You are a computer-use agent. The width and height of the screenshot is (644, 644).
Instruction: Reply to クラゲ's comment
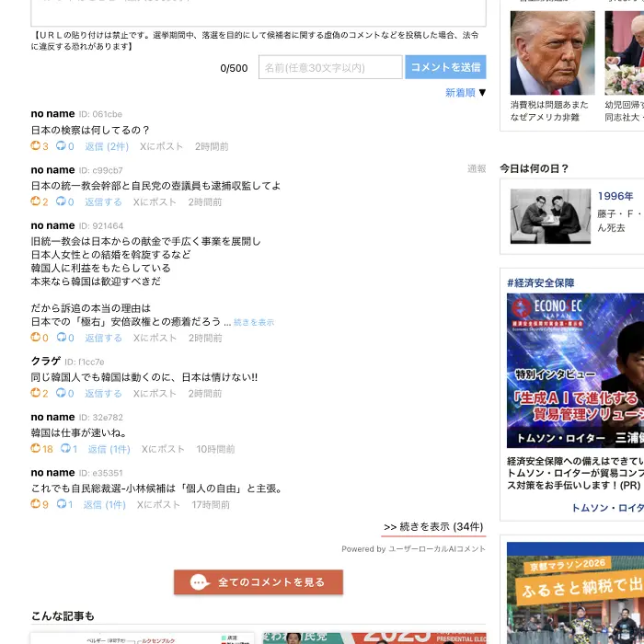click(103, 394)
